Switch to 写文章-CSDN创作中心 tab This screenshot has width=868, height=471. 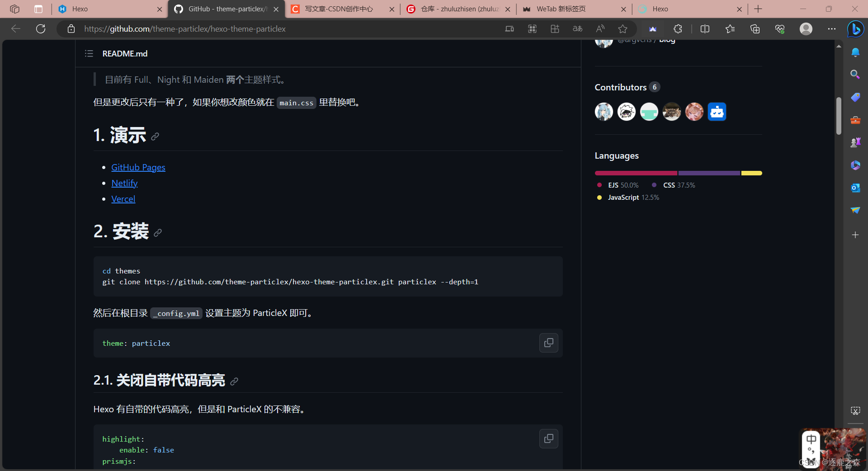point(343,9)
